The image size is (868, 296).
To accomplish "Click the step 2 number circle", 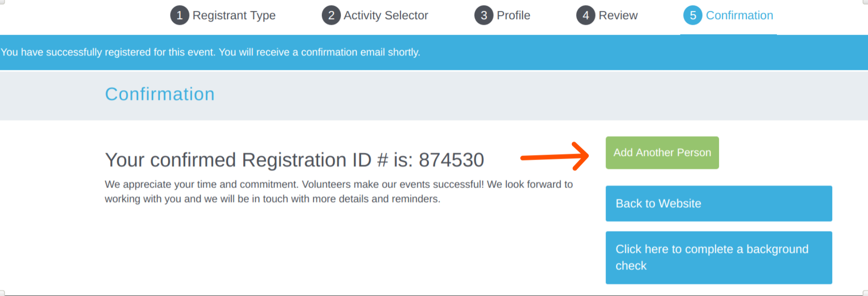I will [331, 16].
